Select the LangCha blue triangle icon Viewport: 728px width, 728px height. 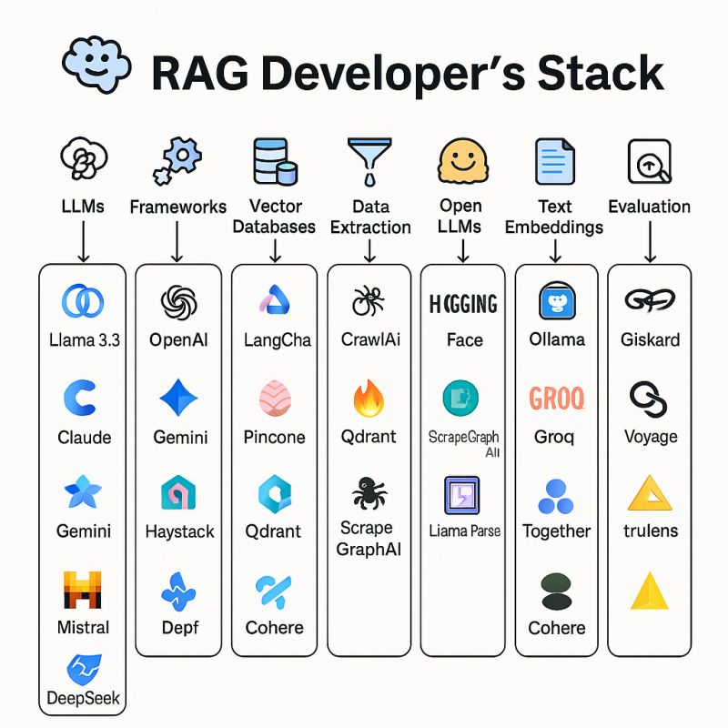275,299
